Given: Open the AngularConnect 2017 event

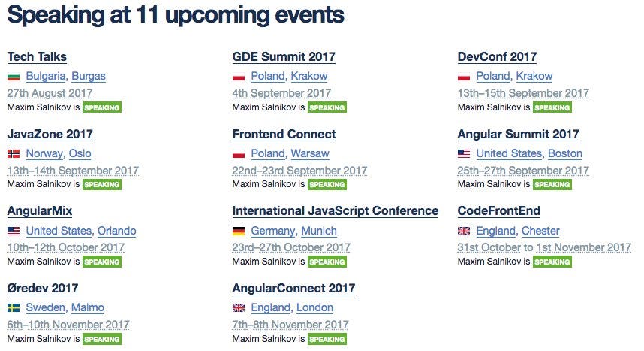Looking at the screenshot, I should click(x=293, y=289).
